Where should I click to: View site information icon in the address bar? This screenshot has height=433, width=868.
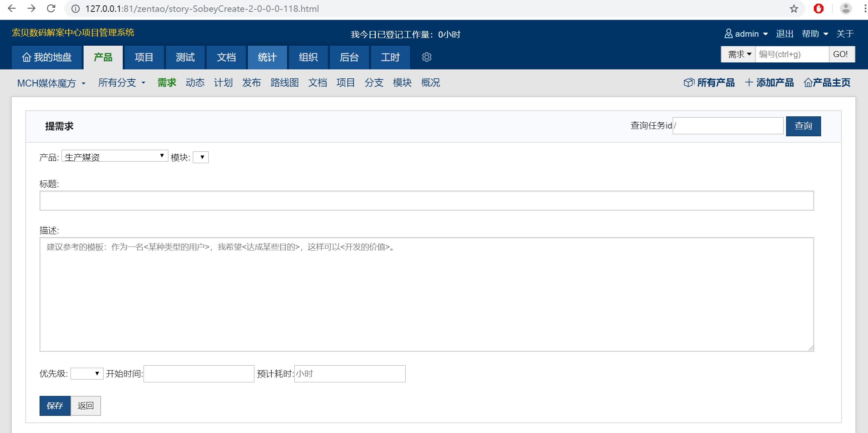tap(75, 9)
